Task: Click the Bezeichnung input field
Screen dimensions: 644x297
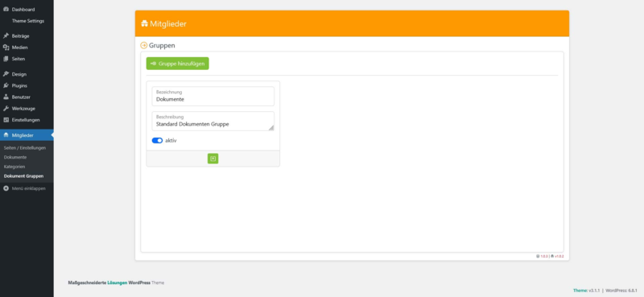Action: (213, 96)
